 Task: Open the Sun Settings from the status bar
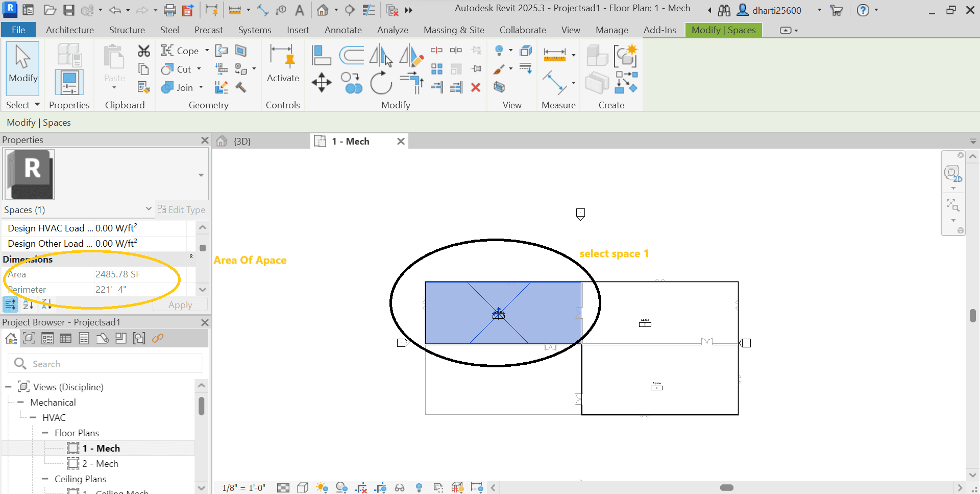pos(322,487)
